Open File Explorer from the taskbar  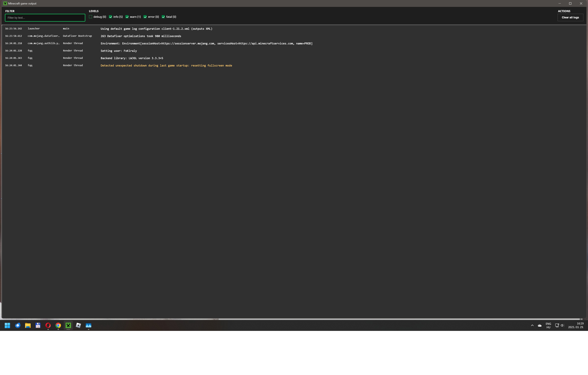(28, 325)
